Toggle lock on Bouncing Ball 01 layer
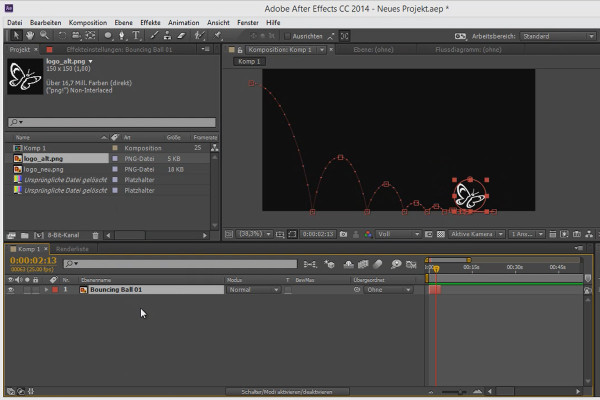Screen dimensions: 600x400 [36, 290]
